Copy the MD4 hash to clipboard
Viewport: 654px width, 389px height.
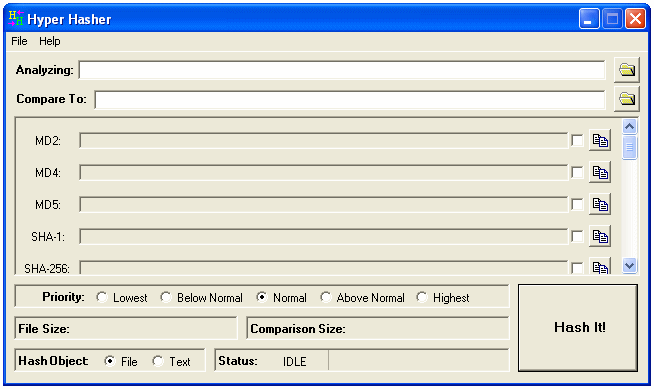coord(600,172)
